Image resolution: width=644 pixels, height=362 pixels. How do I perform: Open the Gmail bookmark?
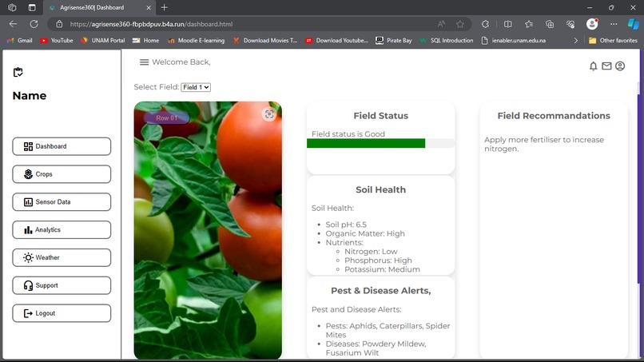point(20,40)
